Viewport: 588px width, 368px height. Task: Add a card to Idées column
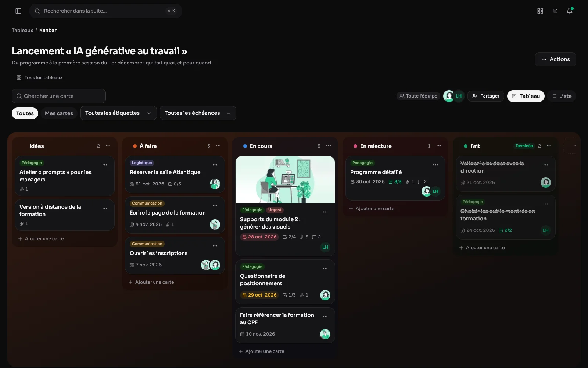tap(41, 239)
